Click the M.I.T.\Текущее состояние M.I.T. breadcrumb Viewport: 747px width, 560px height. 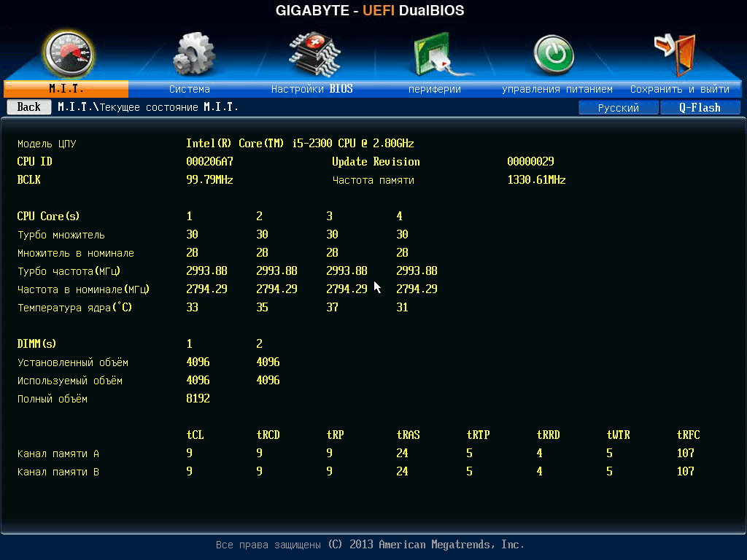point(148,107)
